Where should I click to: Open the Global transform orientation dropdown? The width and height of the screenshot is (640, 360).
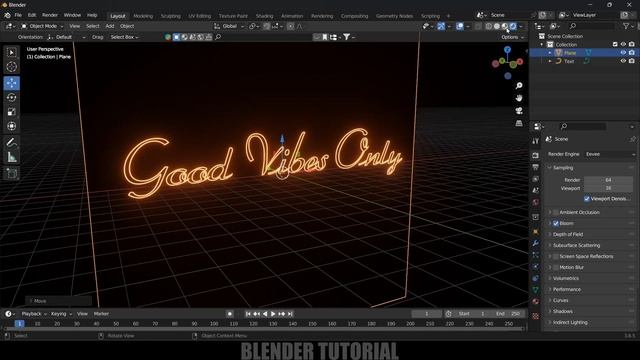(229, 26)
